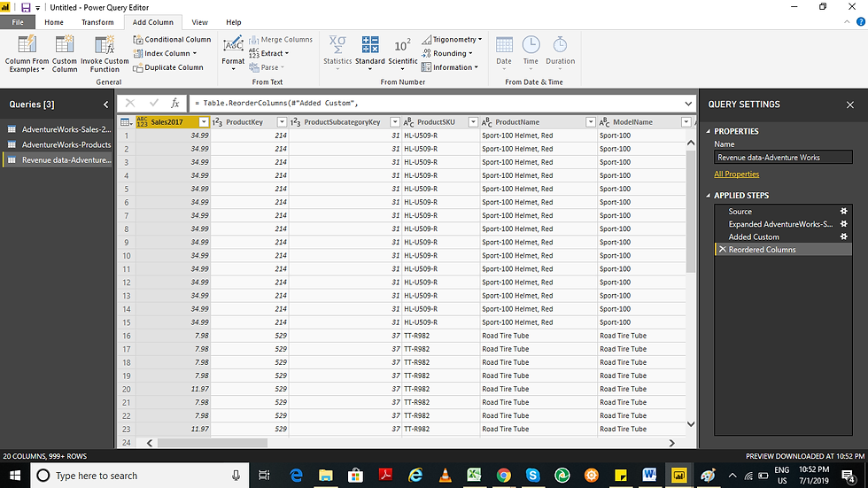Image resolution: width=868 pixels, height=488 pixels.
Task: Open Statistics number functions
Action: tap(337, 54)
